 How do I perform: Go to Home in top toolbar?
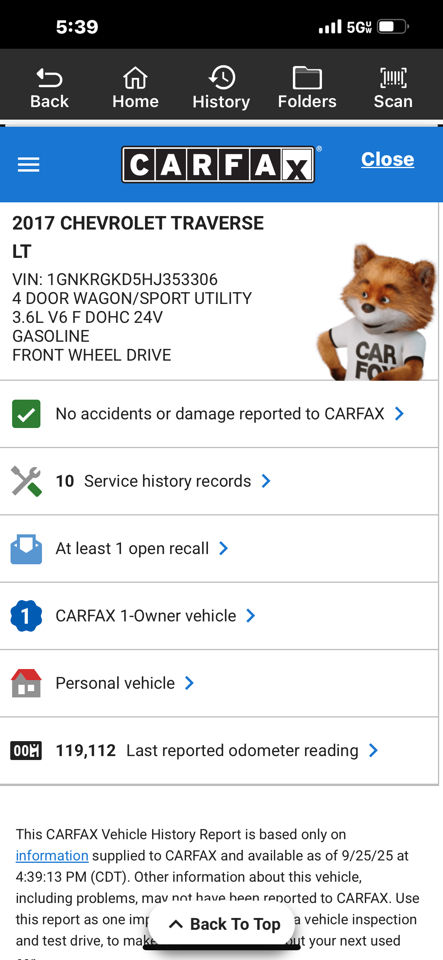pyautogui.click(x=135, y=77)
